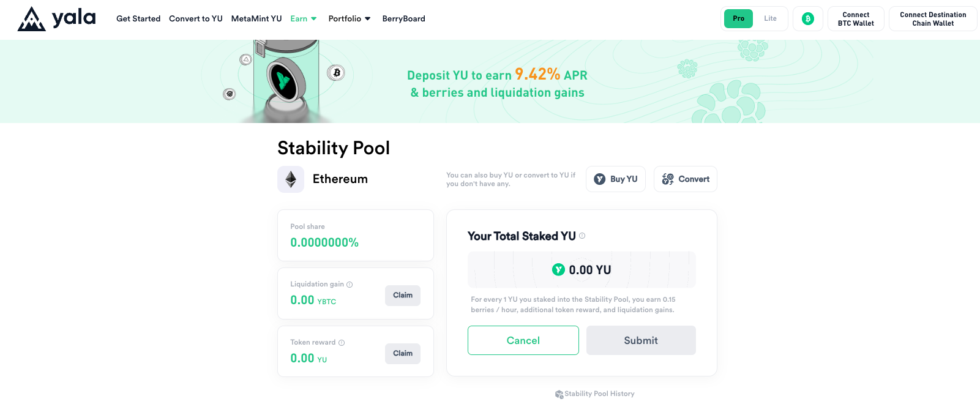Click the green Bitcoin network icon

(x=808, y=18)
